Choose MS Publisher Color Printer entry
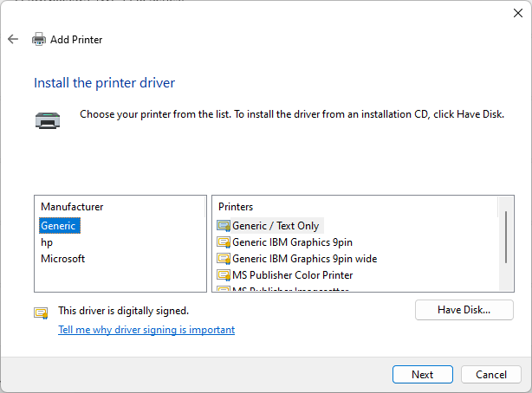The image size is (532, 393). [292, 275]
